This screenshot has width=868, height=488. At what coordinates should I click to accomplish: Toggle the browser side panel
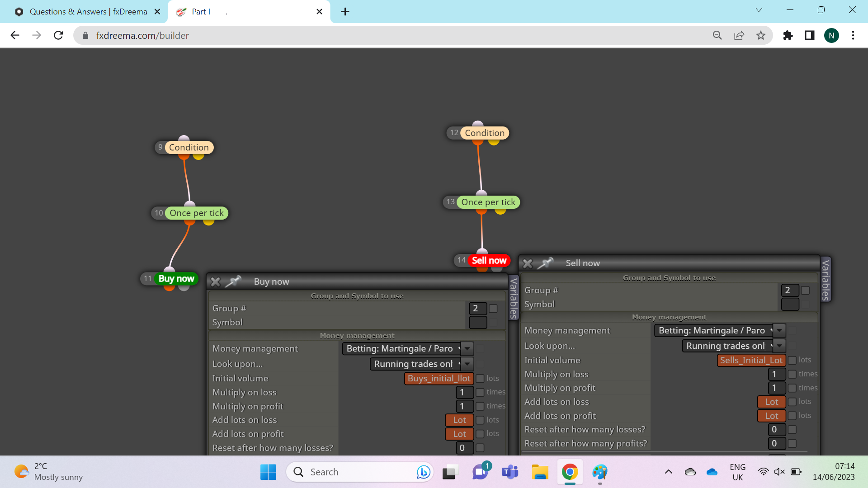[810, 35]
